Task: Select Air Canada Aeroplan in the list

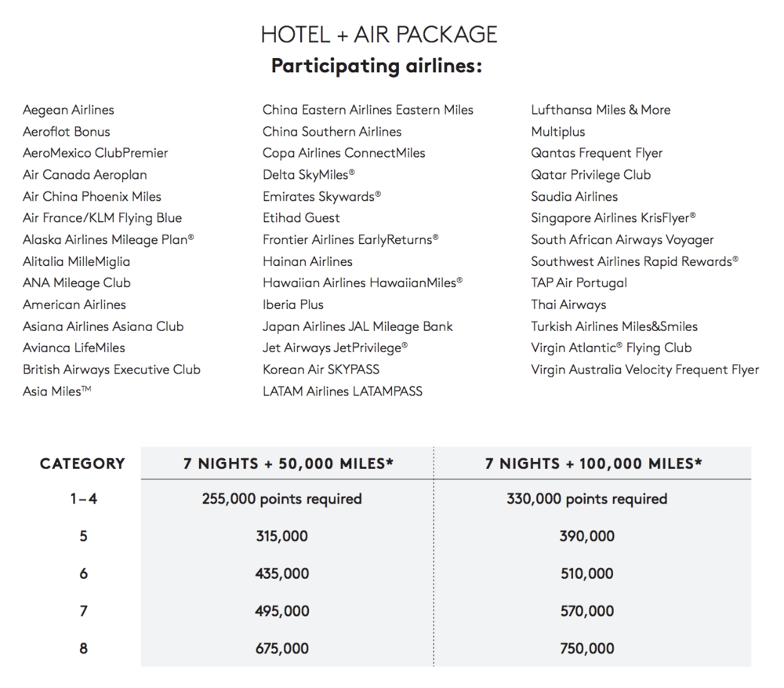Action: [85, 175]
